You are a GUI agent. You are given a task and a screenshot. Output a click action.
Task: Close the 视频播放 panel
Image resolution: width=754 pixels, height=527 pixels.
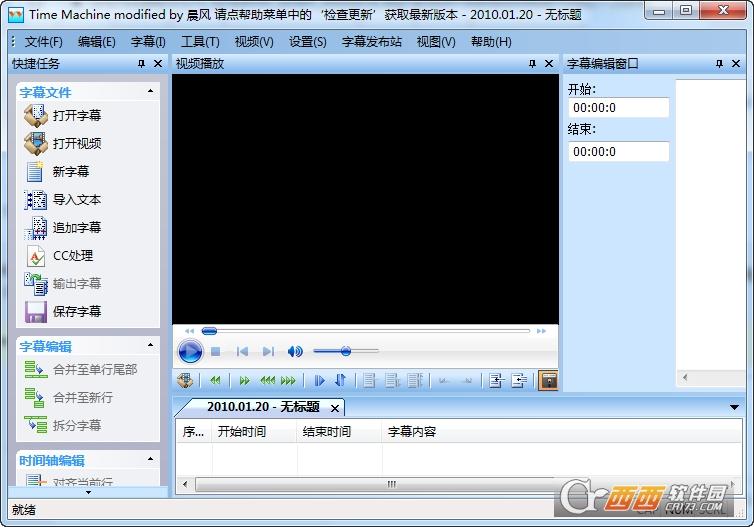pyautogui.click(x=549, y=63)
